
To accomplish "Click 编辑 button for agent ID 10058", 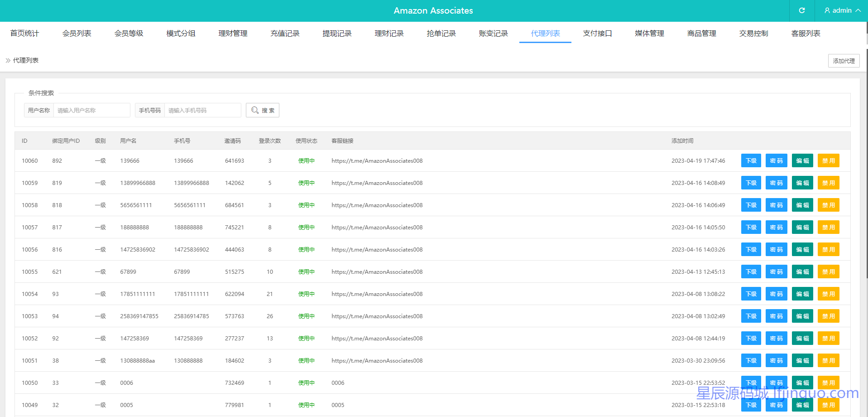I will [x=802, y=205].
